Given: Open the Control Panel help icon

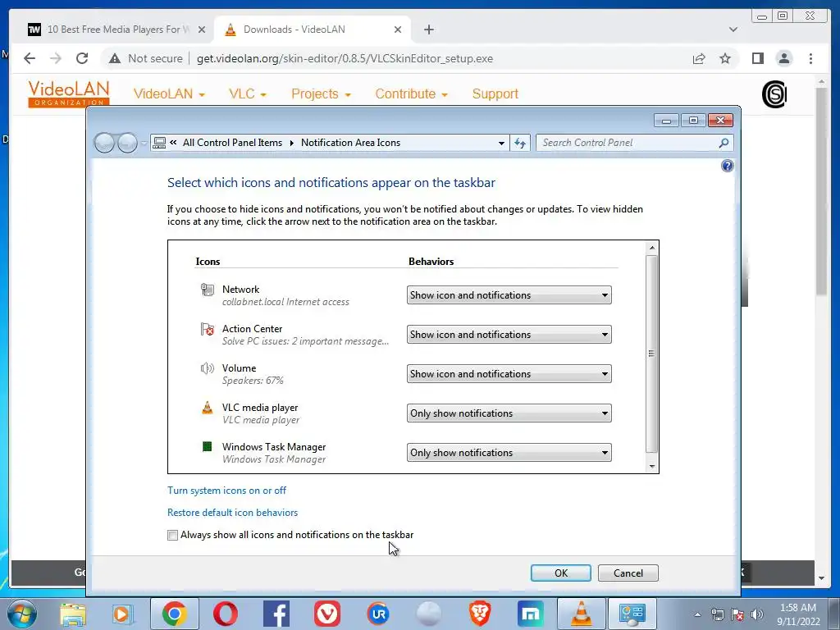Looking at the screenshot, I should pos(727,166).
